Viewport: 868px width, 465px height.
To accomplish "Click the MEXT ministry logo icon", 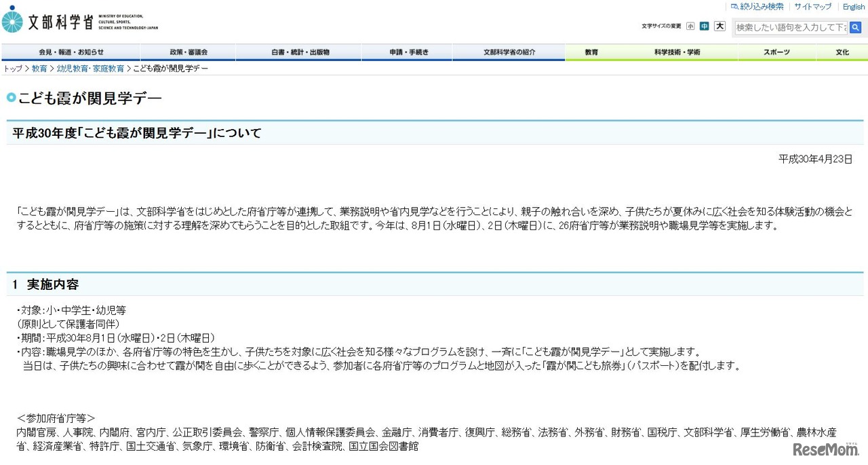I will tap(10, 20).
